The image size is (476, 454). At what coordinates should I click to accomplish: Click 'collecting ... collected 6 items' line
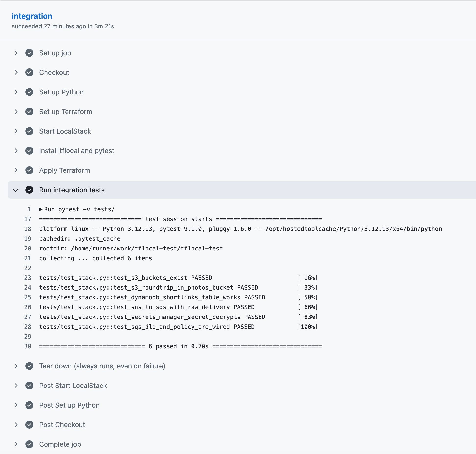pos(96,258)
